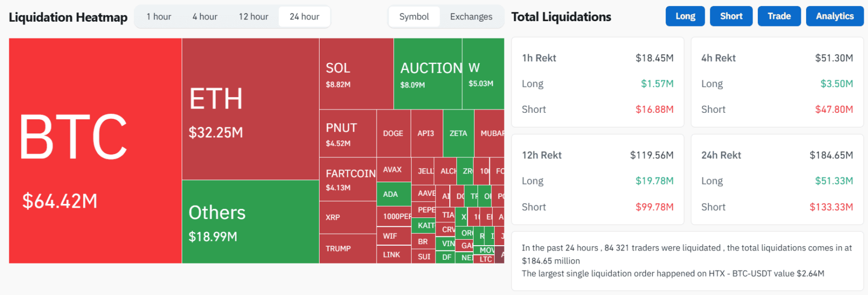Select the TRUMP heatmap tile
Screen dimensions: 868x295
[x=348, y=248]
